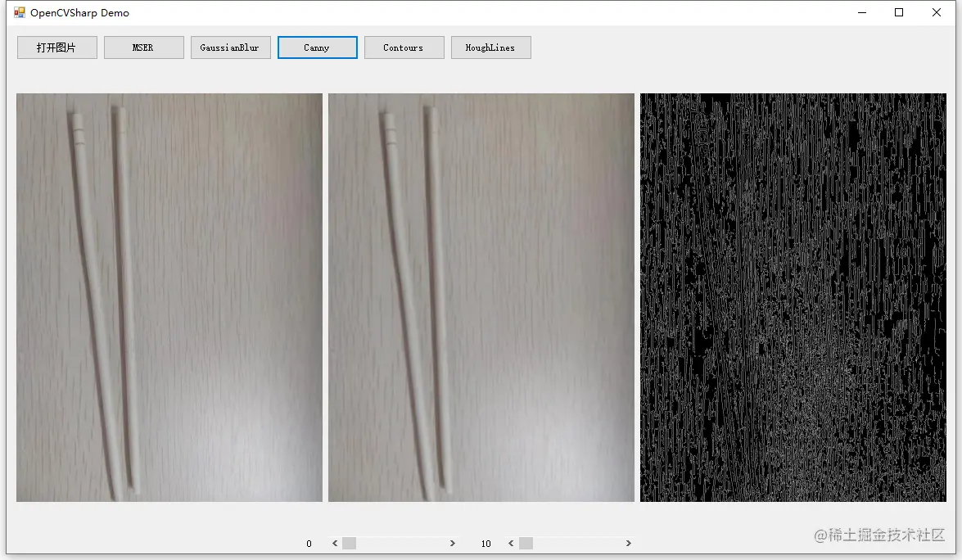Apply the GaussianBlur filter button
The width and height of the screenshot is (962, 560).
[231, 47]
